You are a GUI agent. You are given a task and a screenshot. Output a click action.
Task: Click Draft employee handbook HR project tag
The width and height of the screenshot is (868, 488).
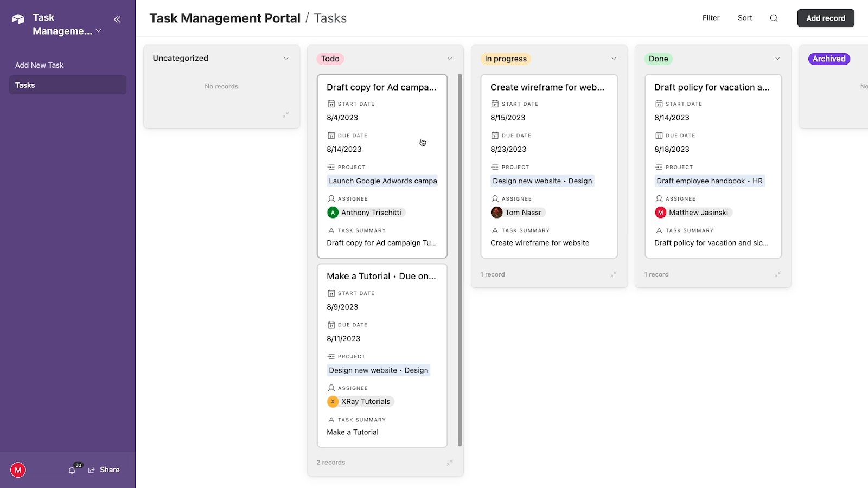(x=710, y=181)
